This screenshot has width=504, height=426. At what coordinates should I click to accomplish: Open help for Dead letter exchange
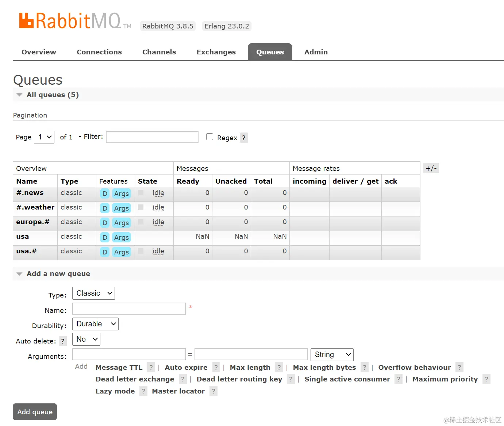183,379
